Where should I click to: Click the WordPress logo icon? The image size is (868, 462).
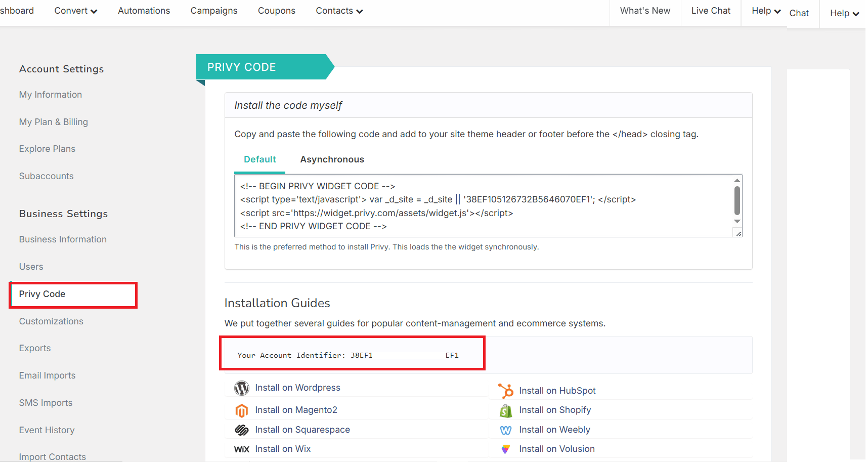(242, 388)
